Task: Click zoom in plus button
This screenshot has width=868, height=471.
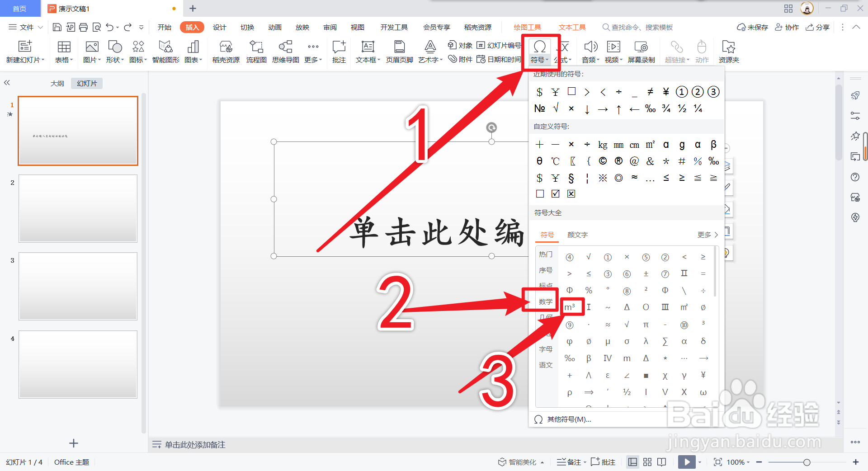Action: pyautogui.click(x=856, y=462)
